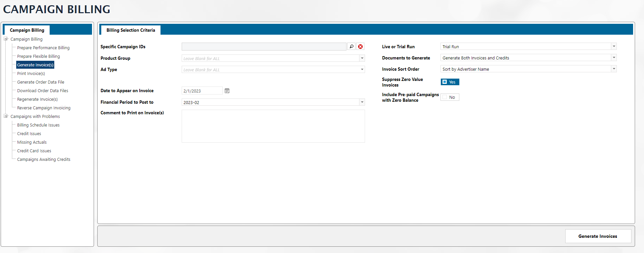Click the Comment to Print text area
The height and width of the screenshot is (253, 644).
coord(273,126)
